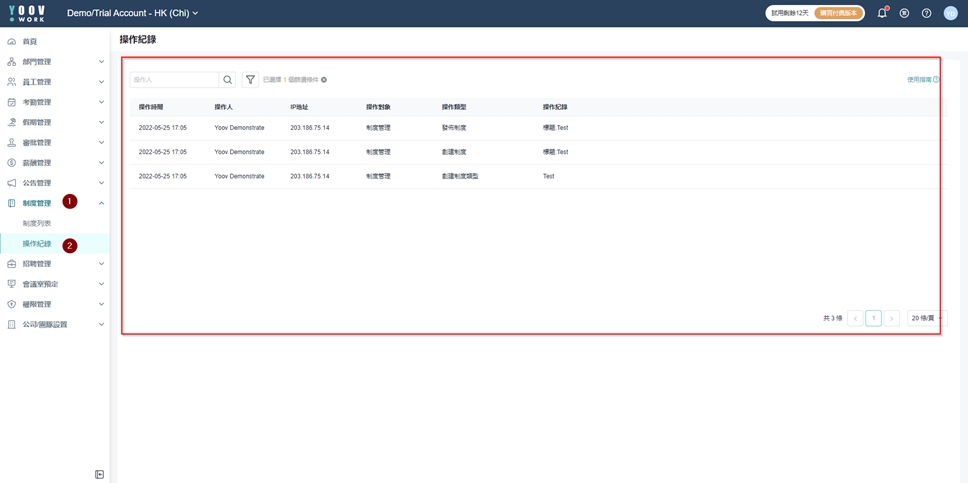Click the 購買付費版本 button
The height and width of the screenshot is (483, 968).
[838, 13]
